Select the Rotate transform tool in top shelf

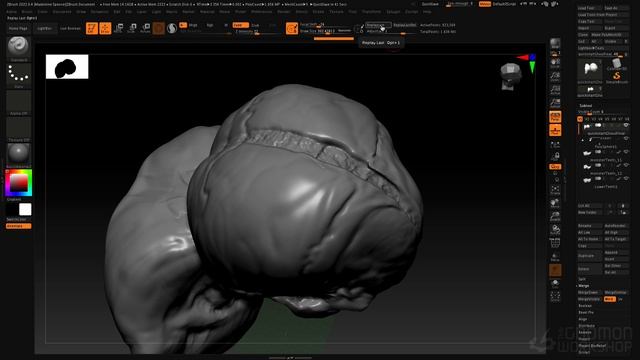[x=145, y=28]
